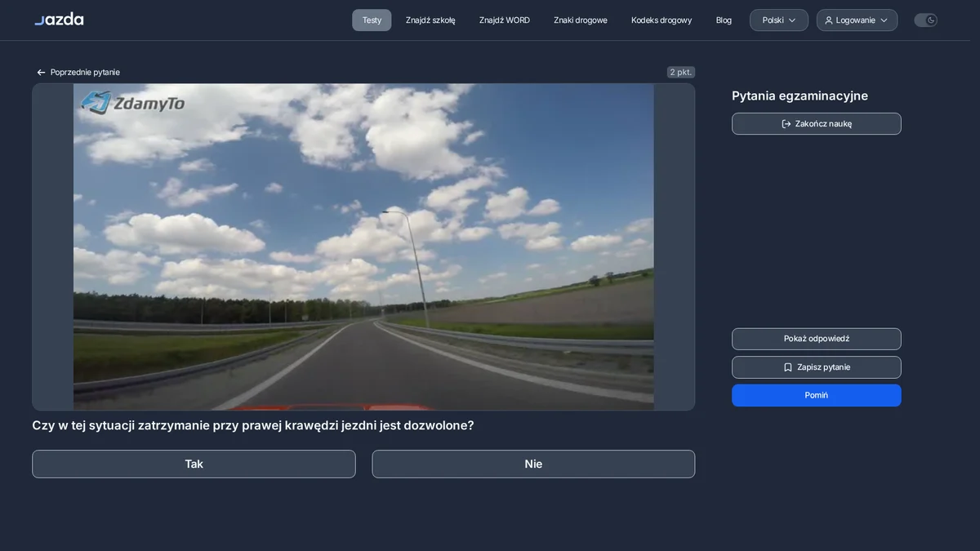
Task: Click the 2 pkt. points badge
Action: coord(681,73)
